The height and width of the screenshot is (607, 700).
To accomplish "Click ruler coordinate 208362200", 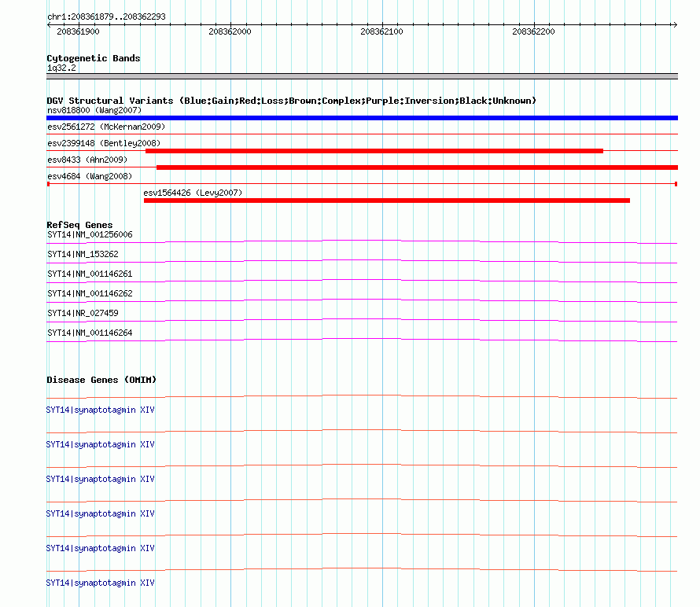I will 533,31.
